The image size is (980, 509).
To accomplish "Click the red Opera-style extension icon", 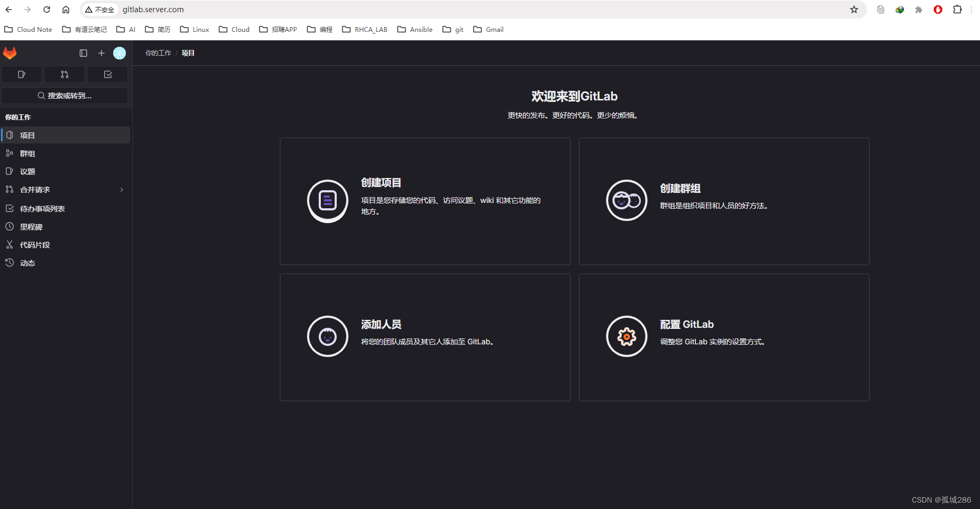I will (938, 10).
